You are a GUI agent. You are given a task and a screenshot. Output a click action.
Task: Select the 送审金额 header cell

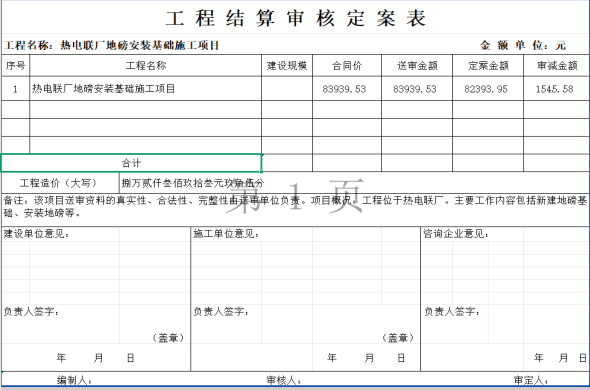417,66
